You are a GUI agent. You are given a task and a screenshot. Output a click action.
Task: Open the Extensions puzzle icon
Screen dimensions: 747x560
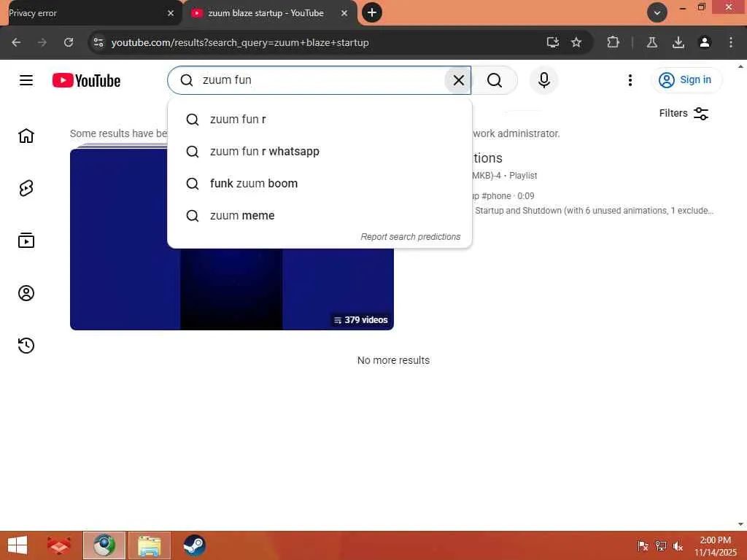pyautogui.click(x=613, y=42)
